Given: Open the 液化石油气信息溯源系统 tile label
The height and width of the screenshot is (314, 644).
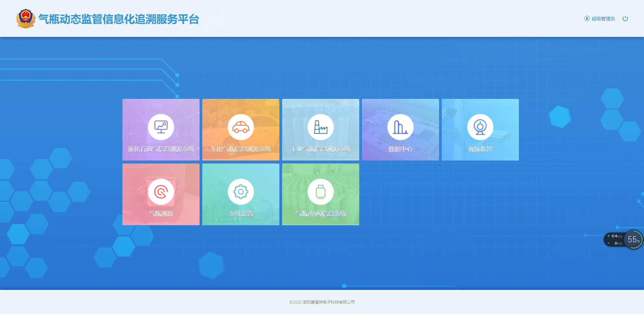Looking at the screenshot, I should (x=161, y=149).
